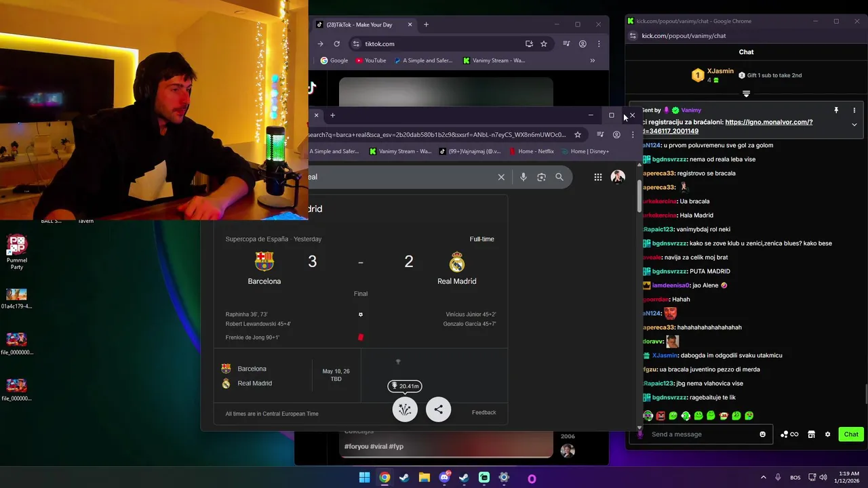The width and height of the screenshot is (868, 488).
Task: Expand hidden bookmarks in TikTok window
Action: pos(592,60)
